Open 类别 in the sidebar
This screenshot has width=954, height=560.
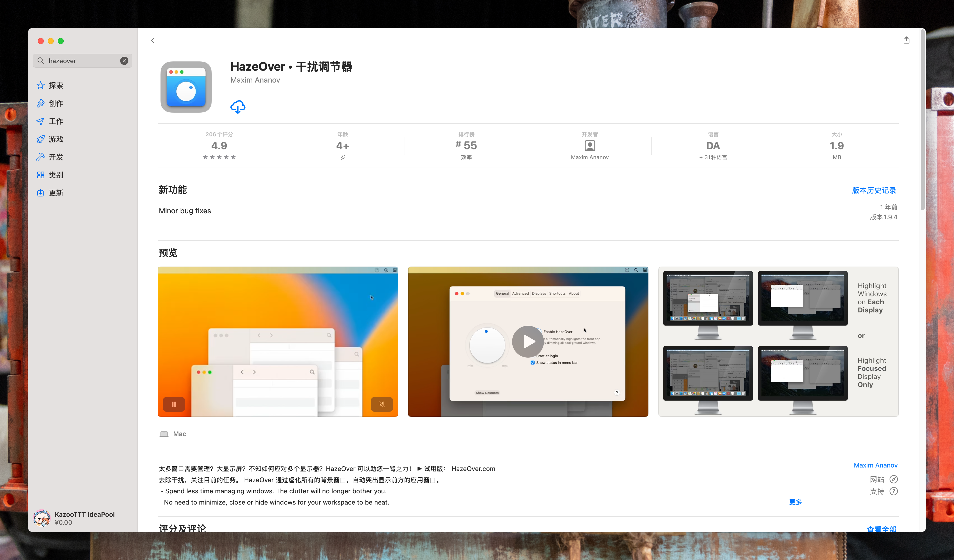coord(50,175)
